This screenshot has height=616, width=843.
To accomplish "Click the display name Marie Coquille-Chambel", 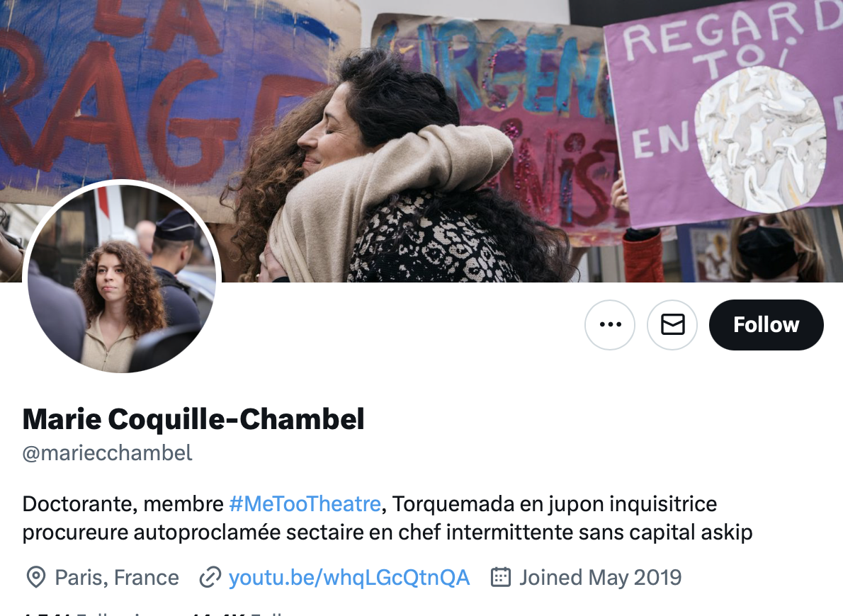I will pos(193,419).
